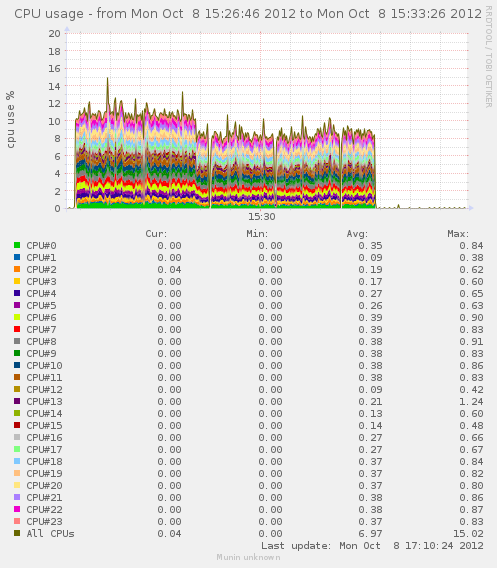Click the Max column header
Image resolution: width=497 pixels, height=568 pixels.
coord(458,234)
